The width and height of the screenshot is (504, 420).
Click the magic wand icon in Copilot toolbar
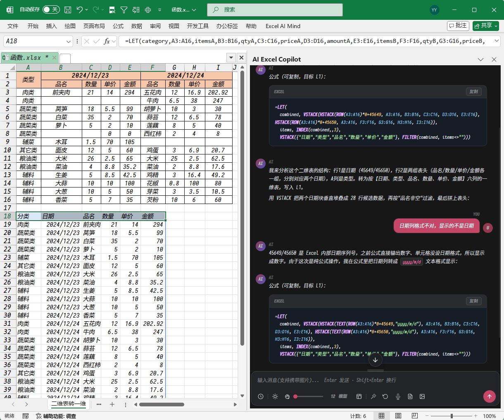(x=373, y=396)
